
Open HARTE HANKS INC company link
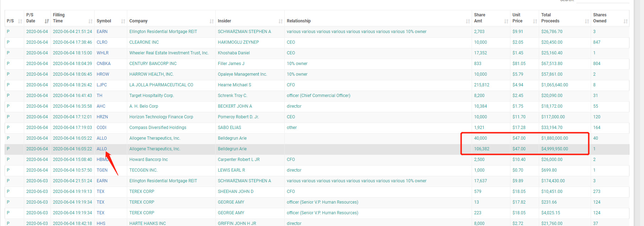click(x=147, y=224)
